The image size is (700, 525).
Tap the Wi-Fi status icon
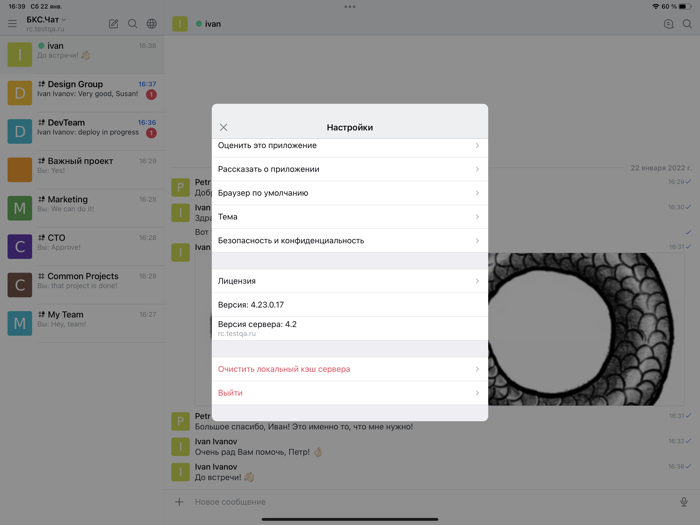pyautogui.click(x=655, y=7)
